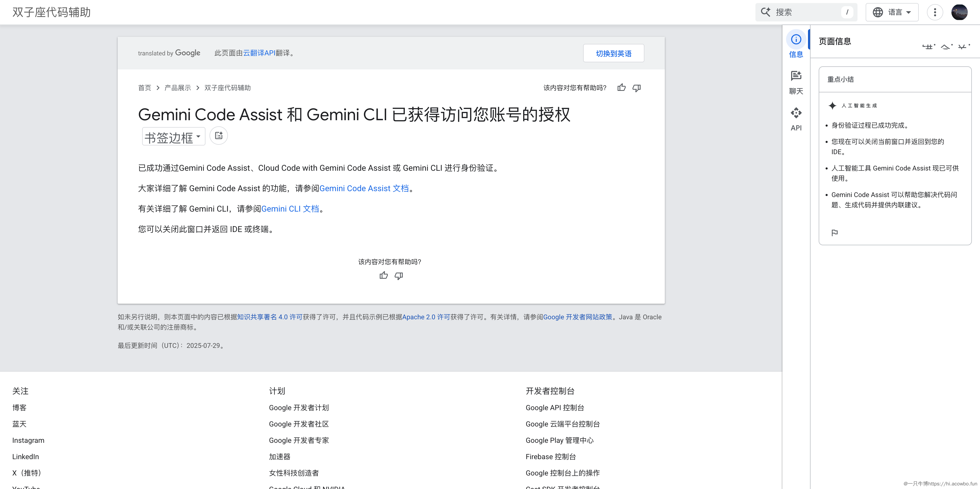This screenshot has width=980, height=489.
Task: Click the user account avatar
Action: click(959, 12)
